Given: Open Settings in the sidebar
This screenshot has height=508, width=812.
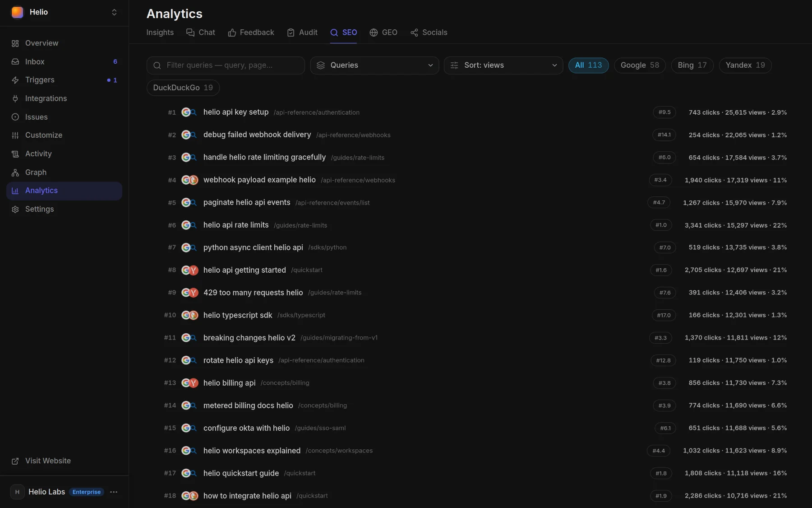Looking at the screenshot, I should click(64, 209).
